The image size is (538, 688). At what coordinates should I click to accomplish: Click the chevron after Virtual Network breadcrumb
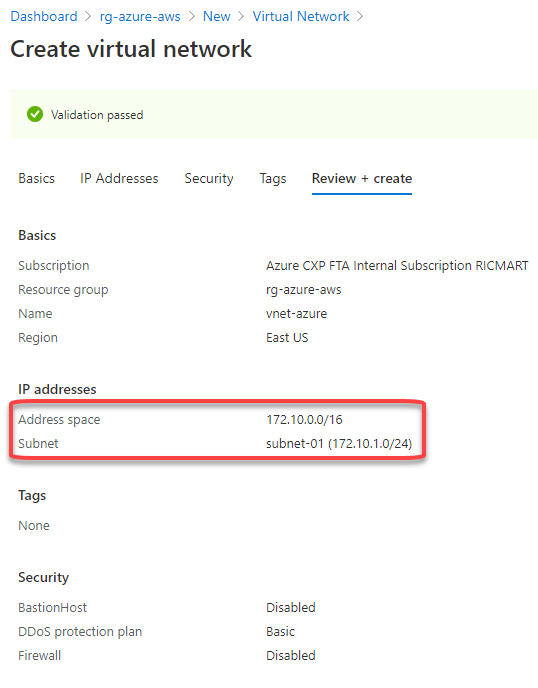point(360,17)
